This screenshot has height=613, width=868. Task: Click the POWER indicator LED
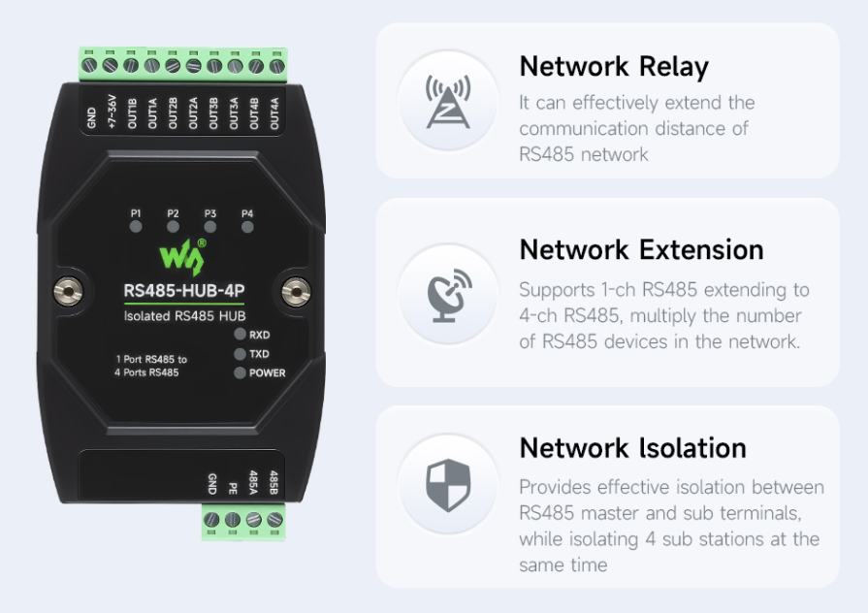click(240, 372)
